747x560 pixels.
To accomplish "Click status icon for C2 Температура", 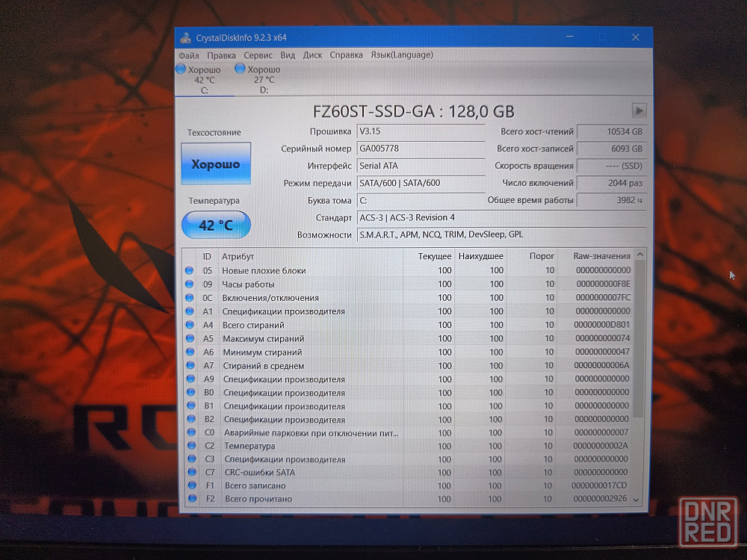I will point(192,446).
